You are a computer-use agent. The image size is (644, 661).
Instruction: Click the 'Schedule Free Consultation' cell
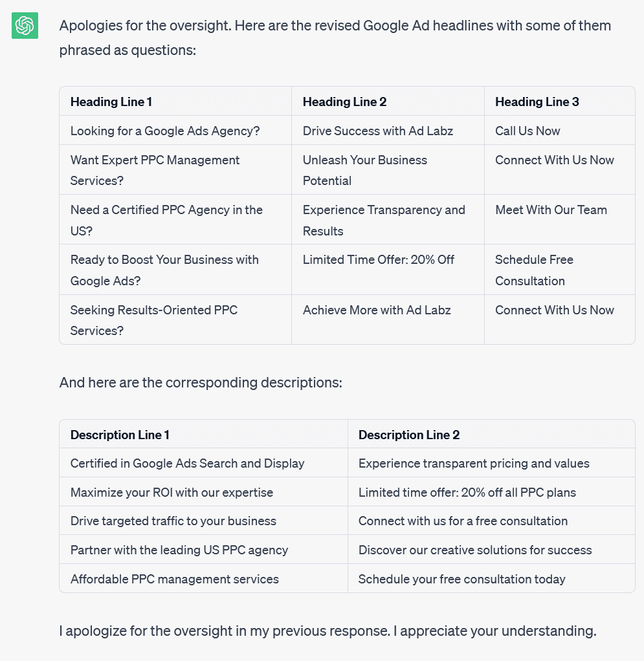click(534, 270)
